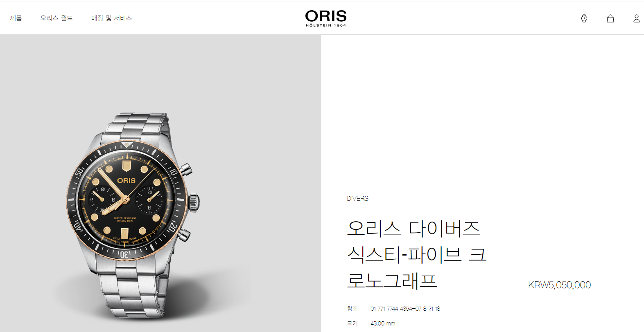
Task: Click the 오리스 다이버즈 식스티-파이브 product title
Action: [x=417, y=254]
